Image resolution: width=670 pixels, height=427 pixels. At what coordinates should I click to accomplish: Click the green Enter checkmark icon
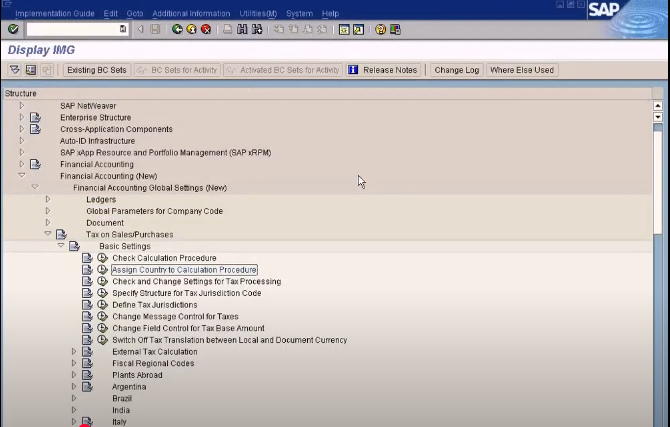(x=13, y=29)
